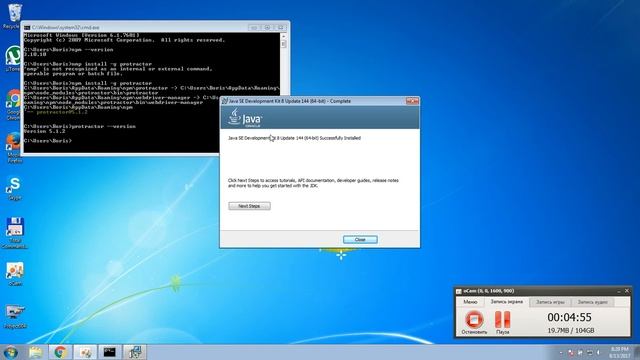Close the cmd.exe window
The height and width of the screenshot is (360, 640).
[281, 27]
